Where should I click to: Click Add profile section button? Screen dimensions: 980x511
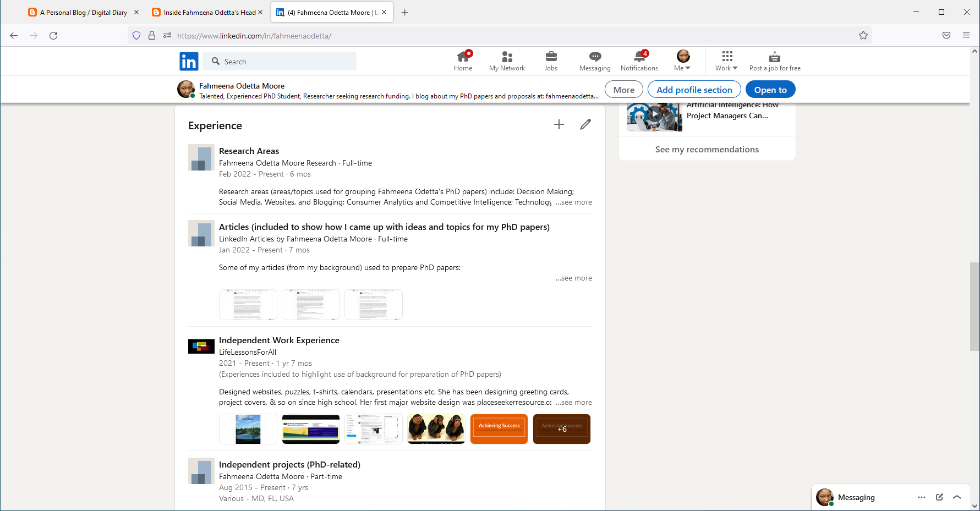(x=694, y=90)
